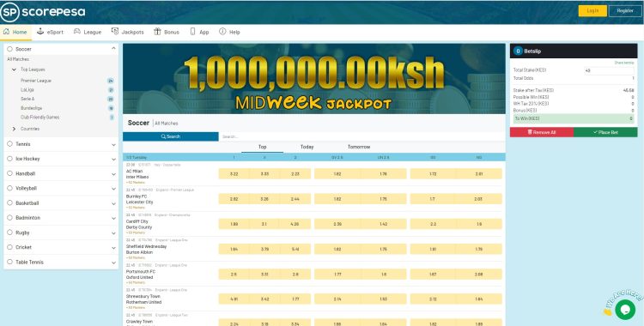
Task: Pick GG odds for Shrewsbury vs Rotherham
Action: 433,299
